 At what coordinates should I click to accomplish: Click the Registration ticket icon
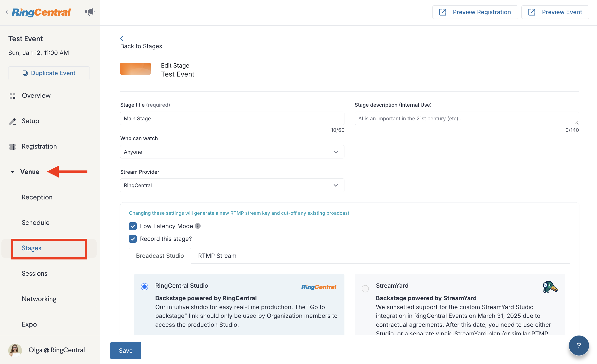click(x=12, y=147)
